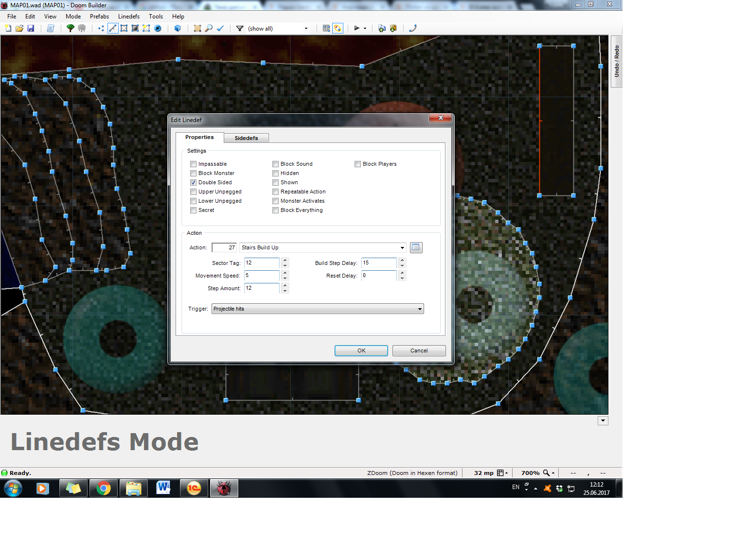The image size is (747, 560).
Task: Enable the Block Players checkbox
Action: (x=358, y=164)
